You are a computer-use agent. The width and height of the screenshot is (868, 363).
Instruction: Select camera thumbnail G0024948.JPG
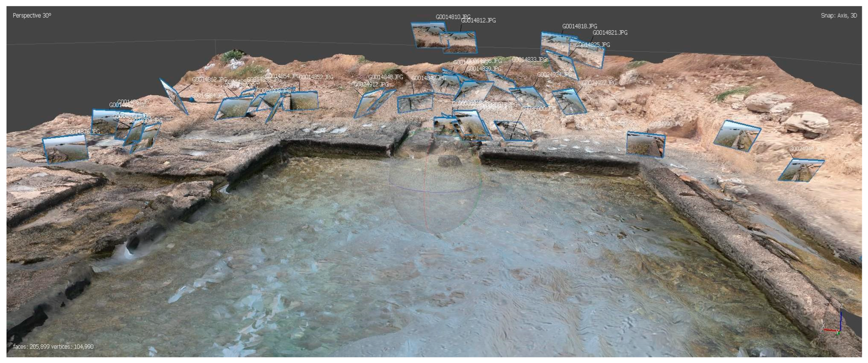(x=801, y=170)
